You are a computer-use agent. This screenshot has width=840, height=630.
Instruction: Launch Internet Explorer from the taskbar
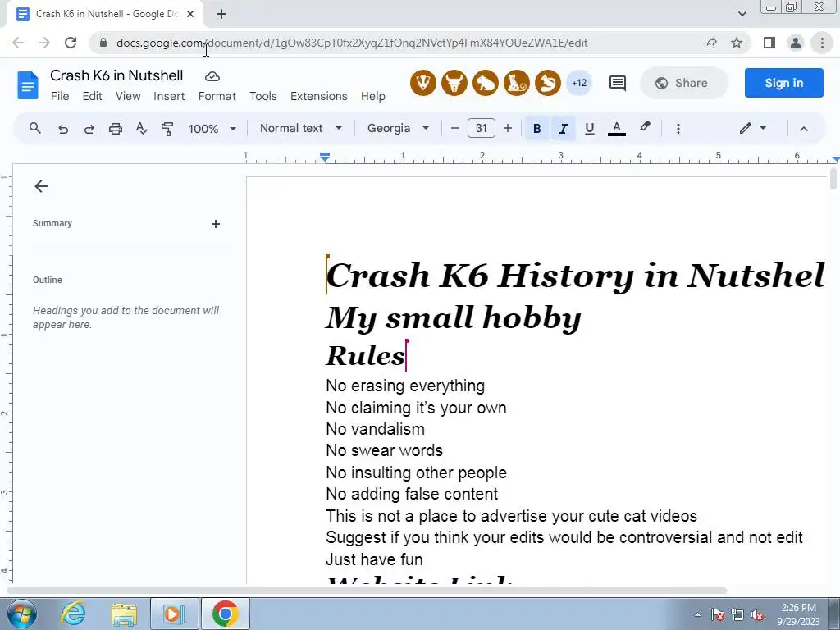pyautogui.click(x=72, y=614)
